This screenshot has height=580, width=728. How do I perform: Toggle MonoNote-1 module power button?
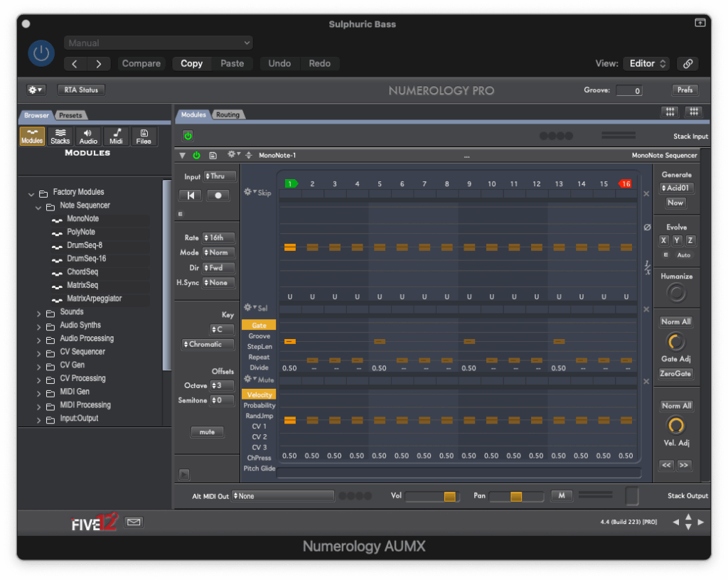point(196,156)
